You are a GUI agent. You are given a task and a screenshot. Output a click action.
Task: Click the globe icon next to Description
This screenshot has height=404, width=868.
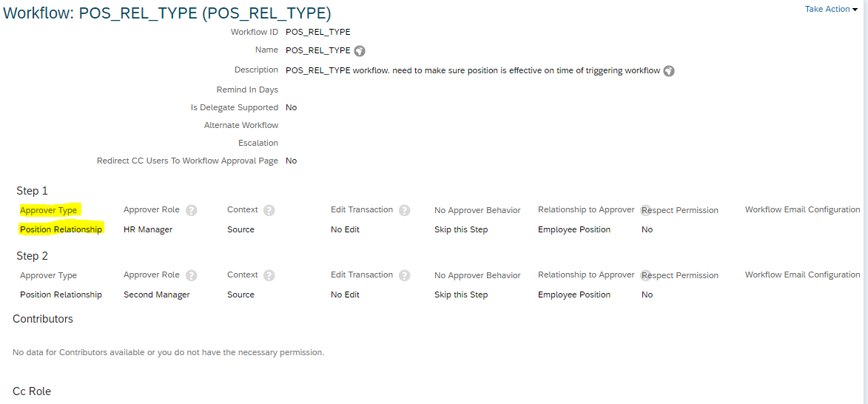click(669, 71)
